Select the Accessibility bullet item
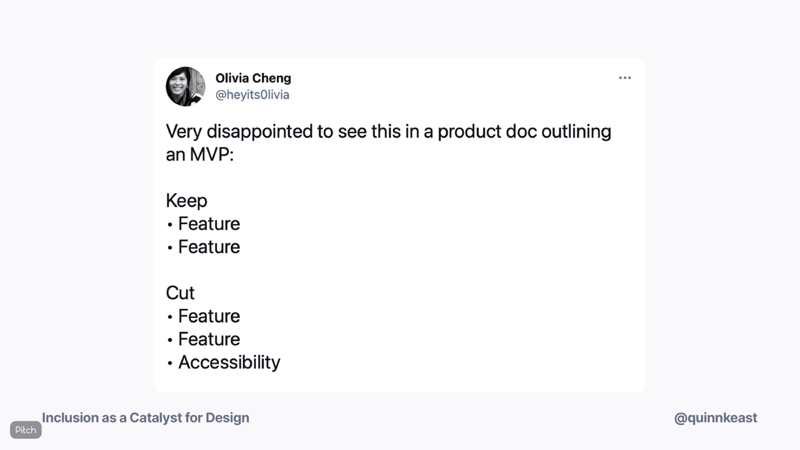 [x=229, y=362]
